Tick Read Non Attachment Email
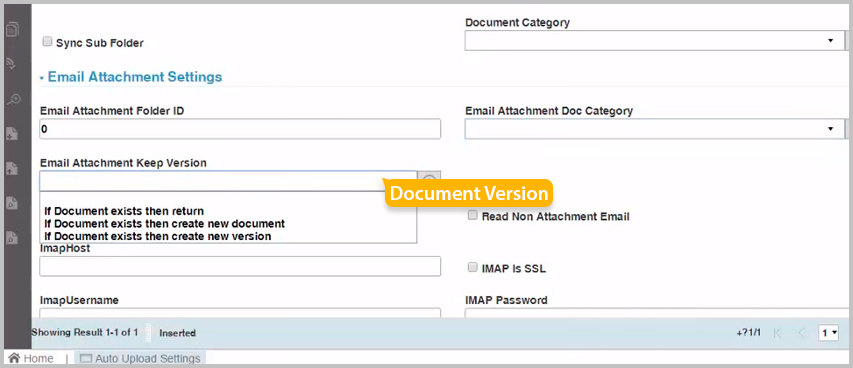 coord(473,216)
